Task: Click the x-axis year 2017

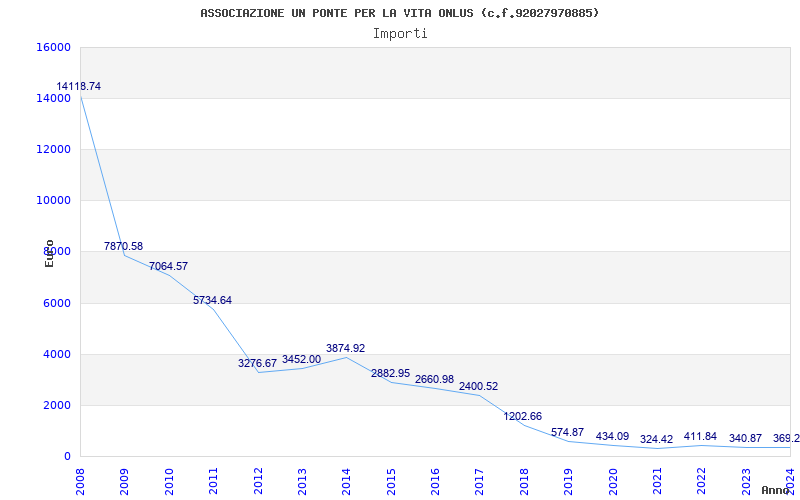Action: (480, 481)
